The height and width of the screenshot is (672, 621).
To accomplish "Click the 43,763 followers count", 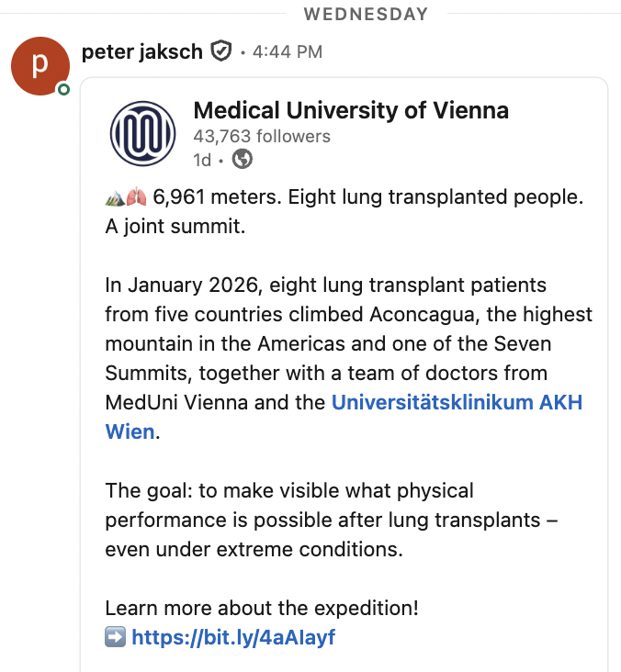I will point(261,136).
